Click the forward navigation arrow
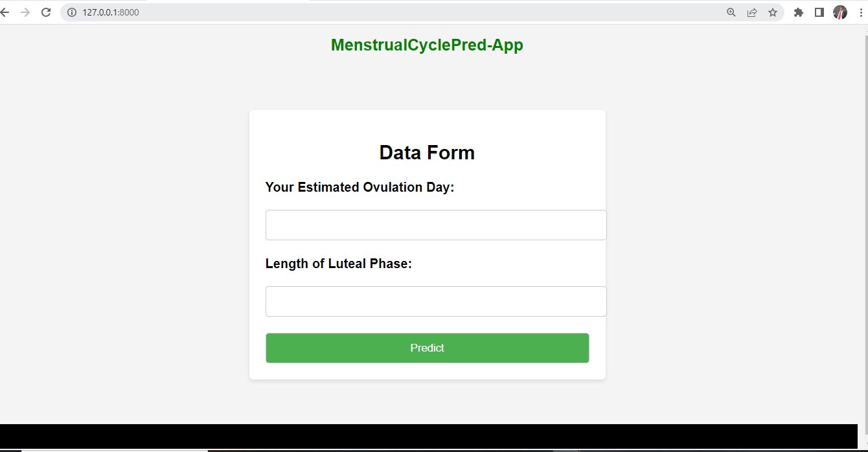 26,12
